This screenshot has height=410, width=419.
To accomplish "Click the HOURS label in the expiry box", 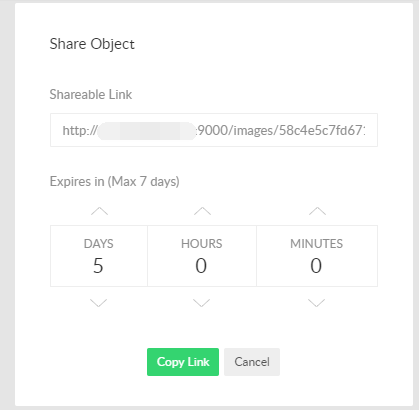I will pyautogui.click(x=202, y=244).
